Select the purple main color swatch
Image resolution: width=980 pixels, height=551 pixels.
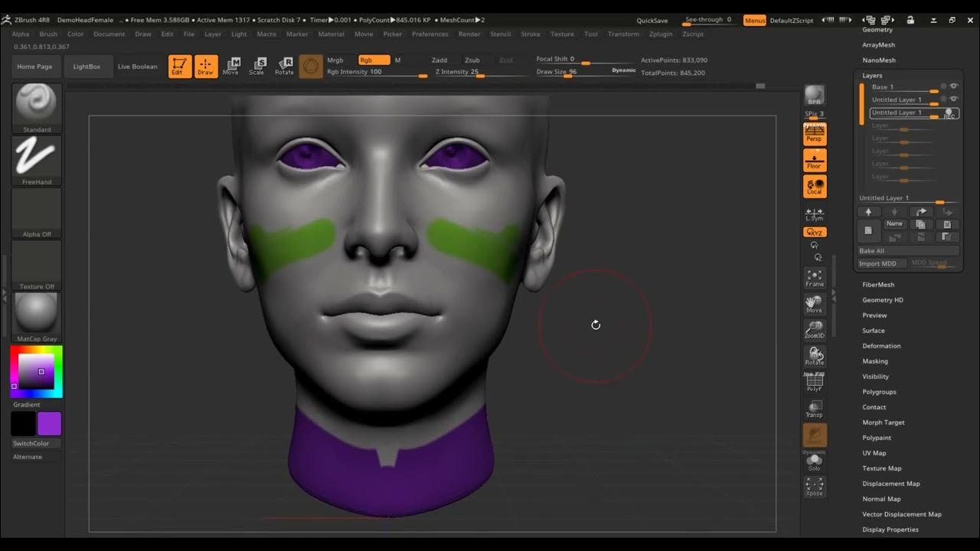[49, 423]
